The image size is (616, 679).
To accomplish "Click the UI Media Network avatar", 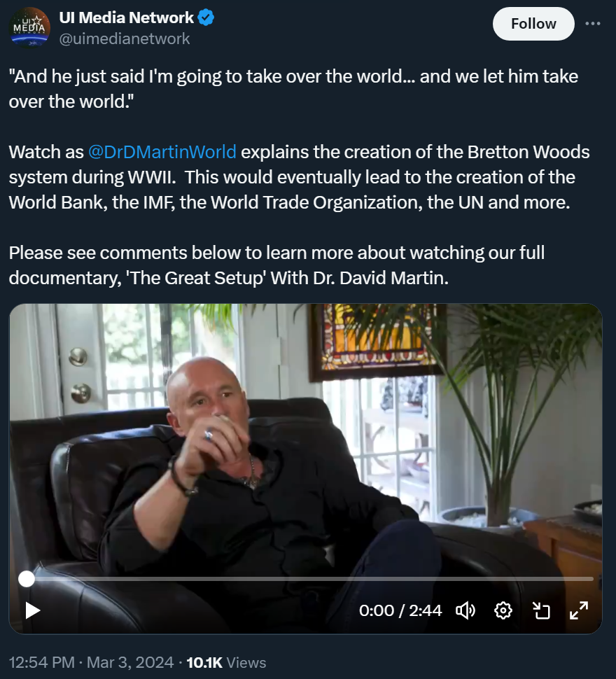I will point(29,28).
